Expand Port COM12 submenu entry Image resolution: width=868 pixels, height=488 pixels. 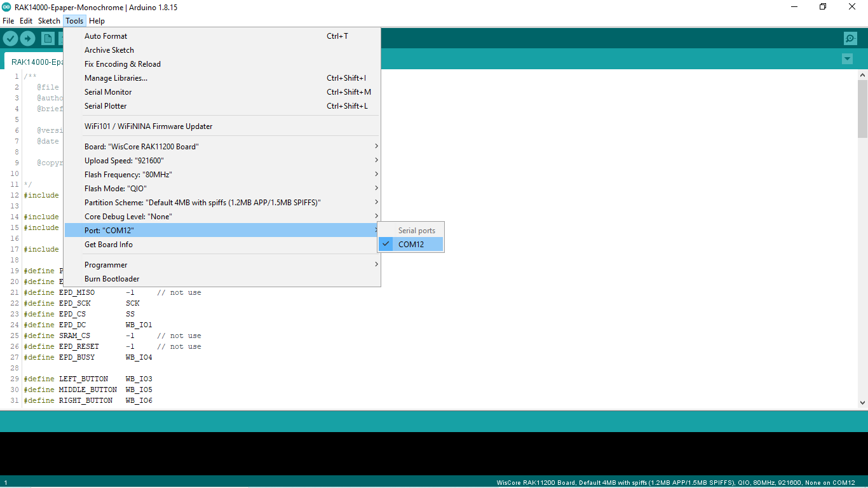point(222,231)
